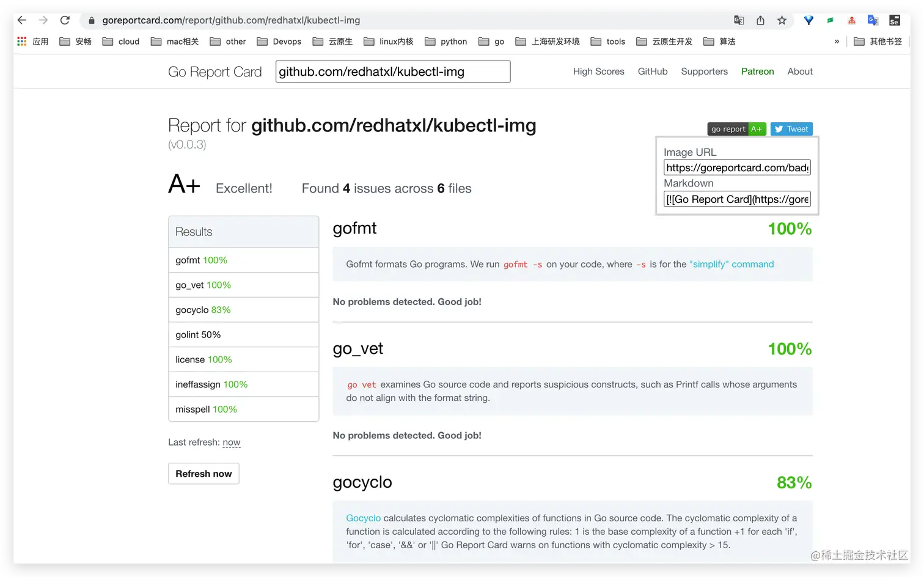Viewport: 924px width, 577px height.
Task: Click the Refresh now button
Action: [x=204, y=474]
